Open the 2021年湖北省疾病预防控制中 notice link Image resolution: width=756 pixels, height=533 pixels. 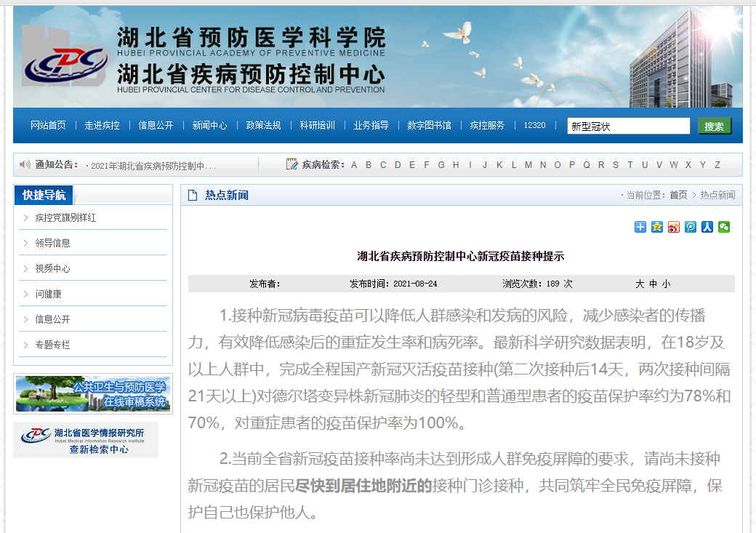(153, 166)
